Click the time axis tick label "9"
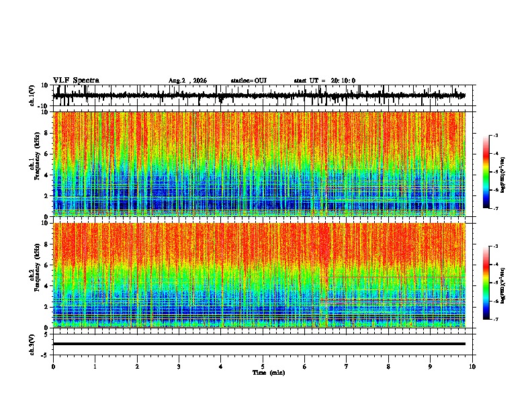532x411 pixels. click(430, 367)
